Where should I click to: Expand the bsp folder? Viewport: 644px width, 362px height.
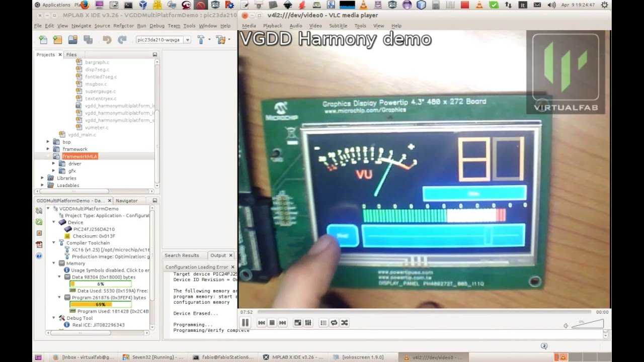pyautogui.click(x=48, y=142)
